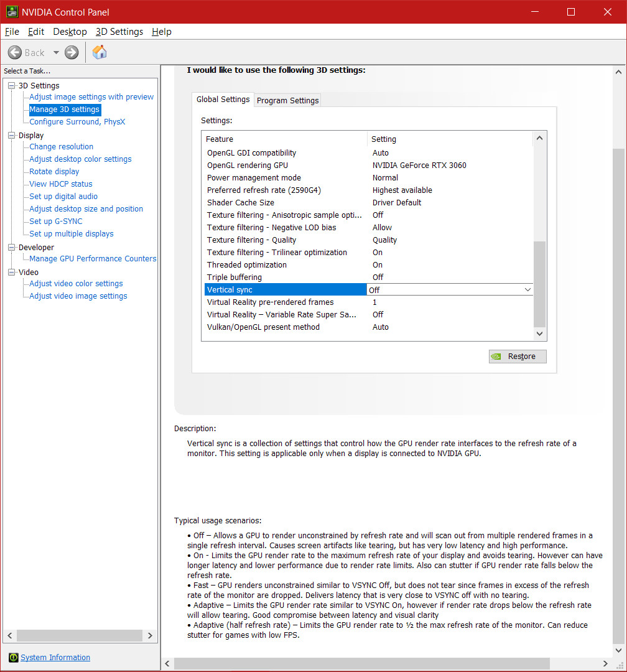This screenshot has width=627, height=672.
Task: Select the Global Settings tab
Action: 223,100
